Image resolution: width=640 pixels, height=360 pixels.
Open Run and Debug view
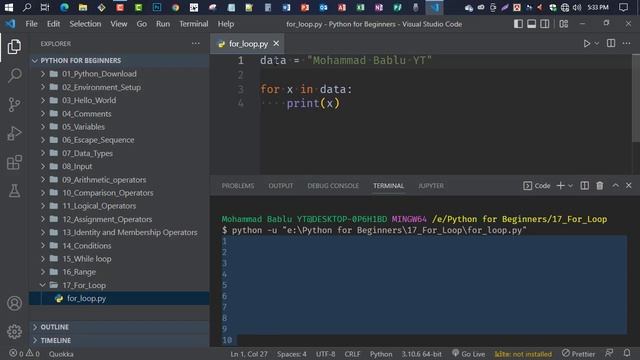(14, 133)
